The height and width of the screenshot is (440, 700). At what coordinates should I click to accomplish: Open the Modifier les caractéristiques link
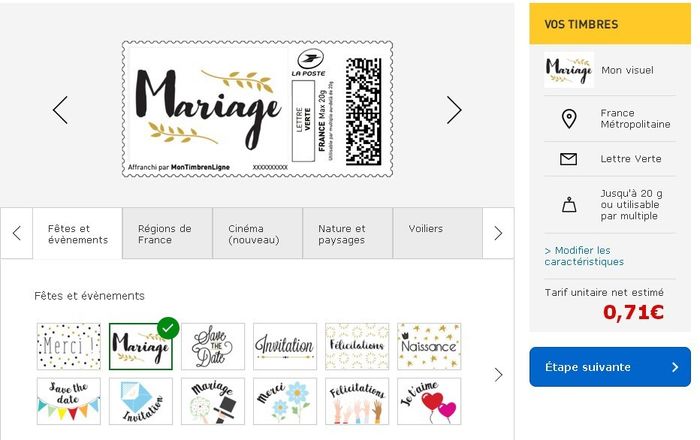click(584, 256)
